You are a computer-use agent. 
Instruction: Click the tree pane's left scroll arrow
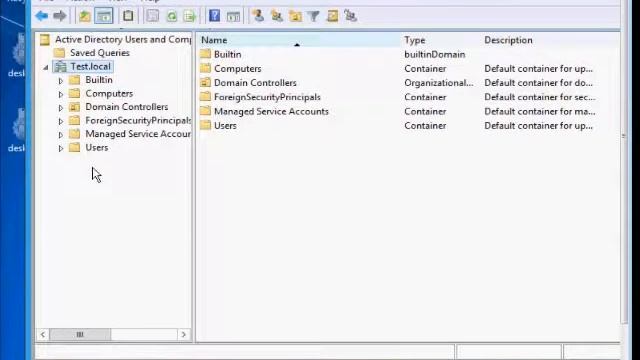[x=43, y=335]
